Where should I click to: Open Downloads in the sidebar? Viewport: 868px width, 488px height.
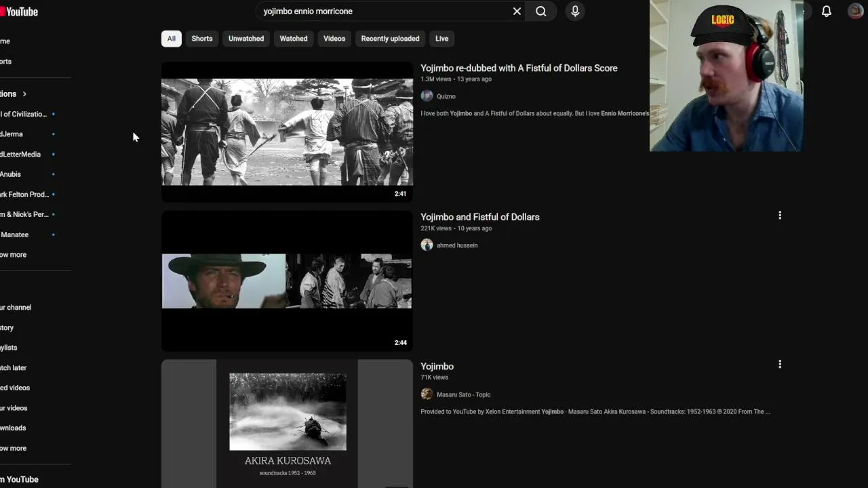[14, 428]
